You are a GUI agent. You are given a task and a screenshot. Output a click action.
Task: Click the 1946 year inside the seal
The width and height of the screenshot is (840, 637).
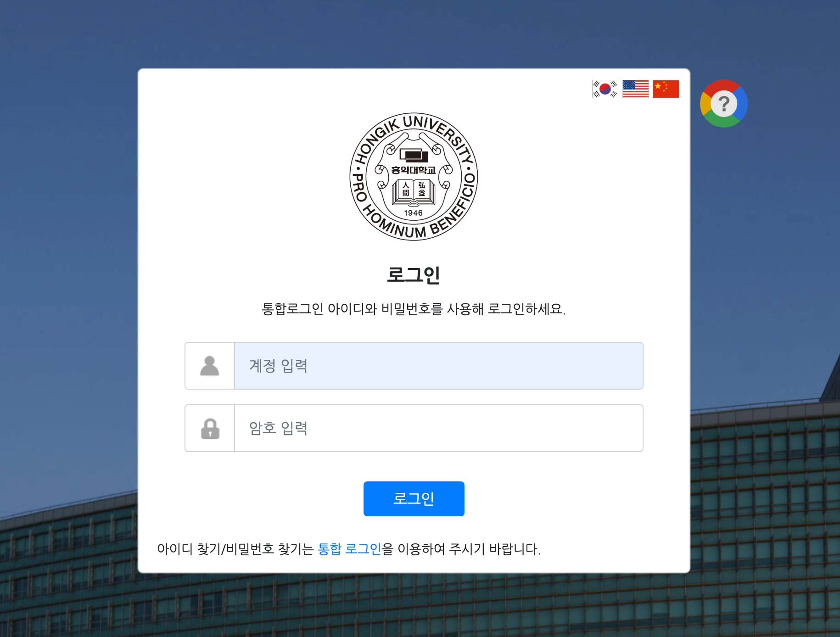413,213
